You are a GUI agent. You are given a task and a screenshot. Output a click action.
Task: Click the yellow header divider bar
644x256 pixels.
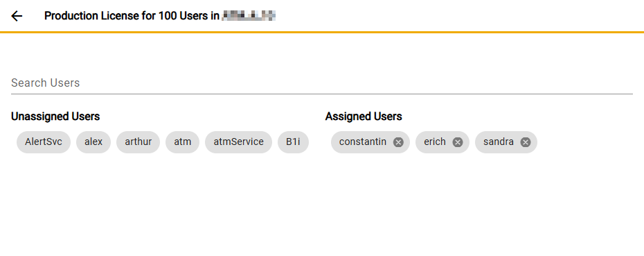click(322, 32)
